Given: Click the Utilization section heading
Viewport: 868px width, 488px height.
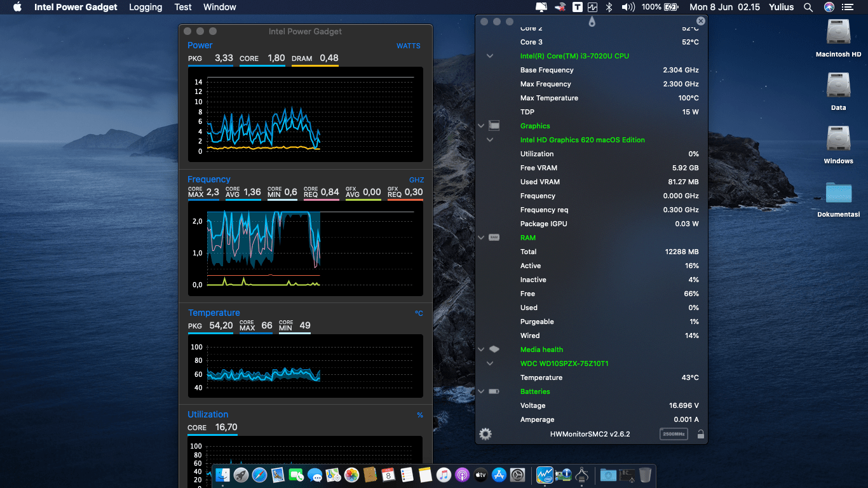Looking at the screenshot, I should [208, 414].
